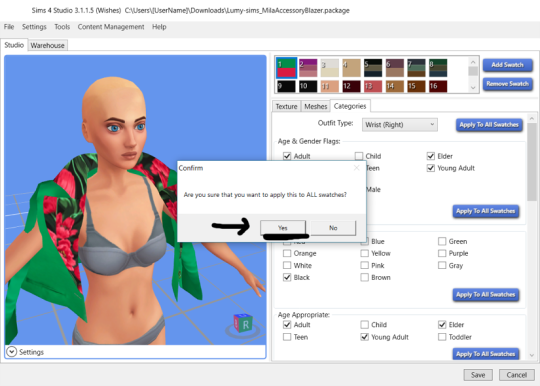Toggle Adult in Age & Gender Flags
Viewport: 540px width, 386px height.
pyautogui.click(x=287, y=156)
